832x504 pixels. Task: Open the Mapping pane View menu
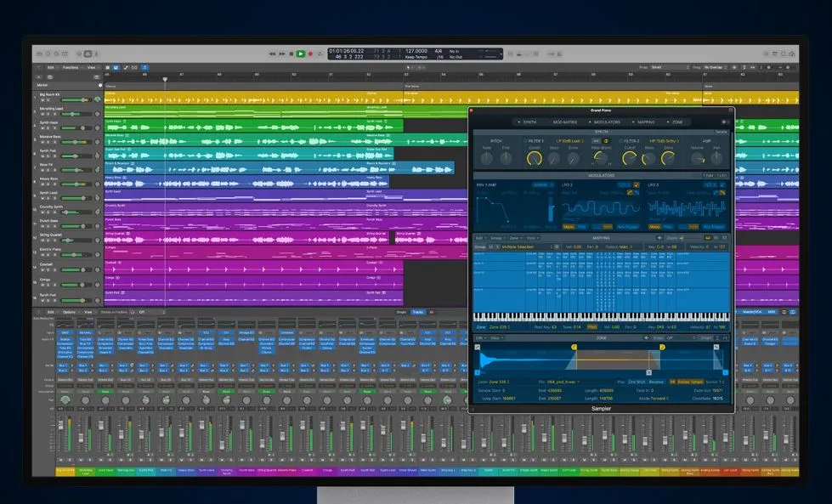[x=533, y=238]
